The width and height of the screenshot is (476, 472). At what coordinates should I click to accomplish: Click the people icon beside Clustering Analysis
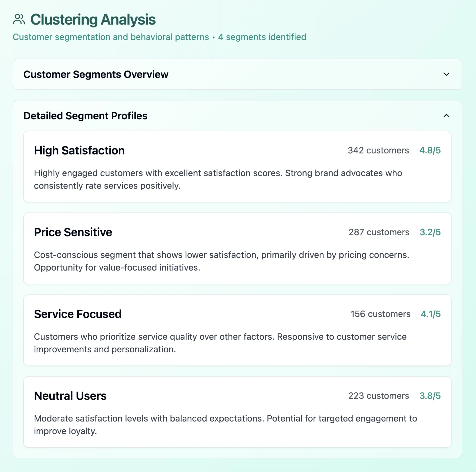click(x=19, y=19)
